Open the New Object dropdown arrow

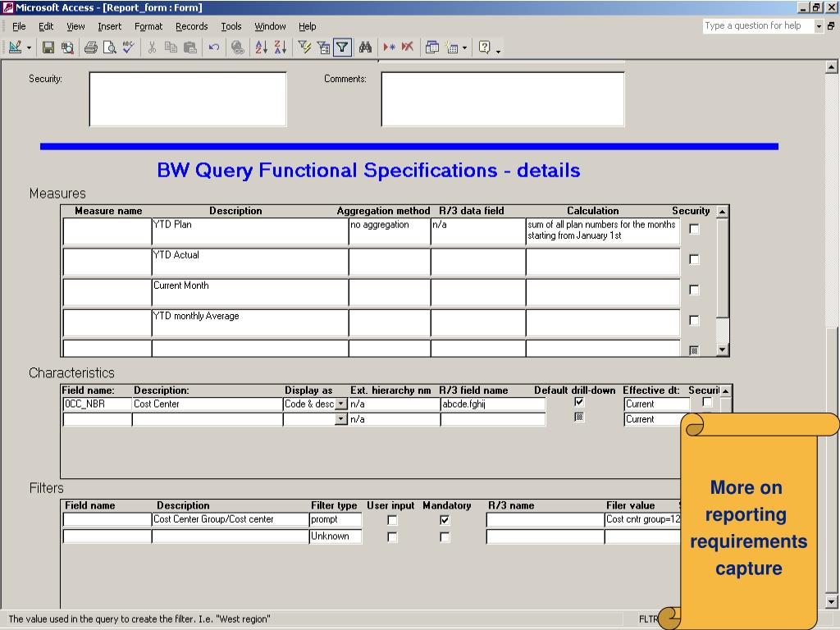(x=464, y=48)
